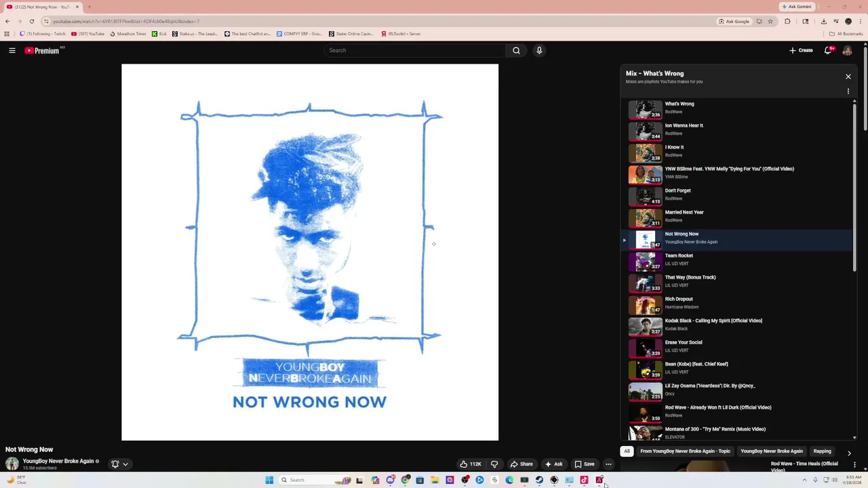
Task: Like the video with 112K likes
Action: coord(471,464)
